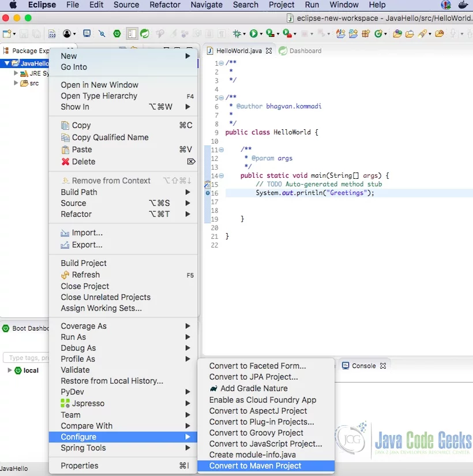Click the last orange folder toolbar icon
The height and width of the screenshot is (476, 473).
[x=440, y=33]
